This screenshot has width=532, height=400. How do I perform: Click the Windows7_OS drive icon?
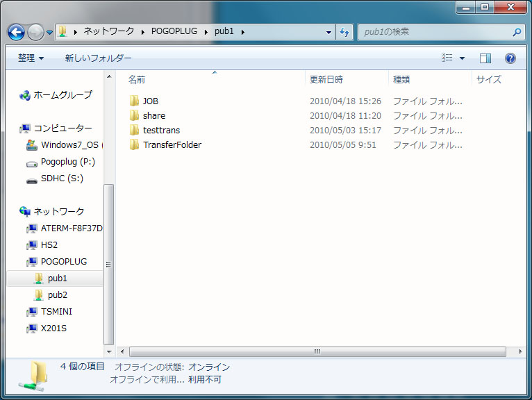pyautogui.click(x=31, y=145)
